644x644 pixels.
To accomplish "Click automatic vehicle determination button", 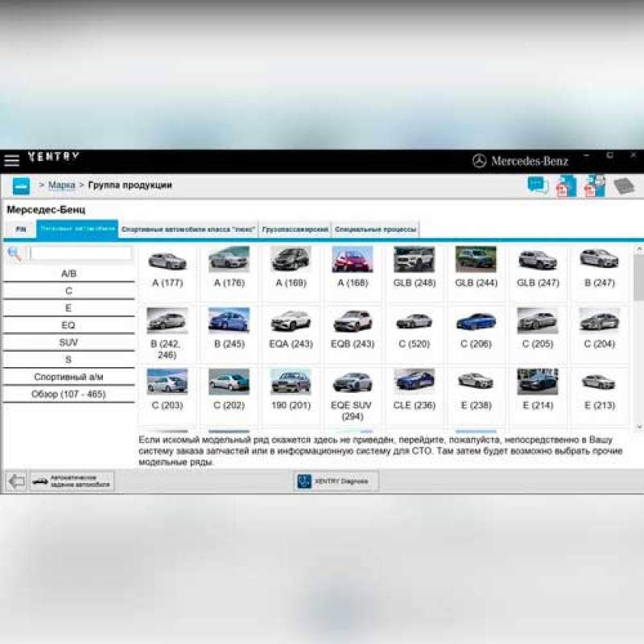I will [72, 481].
